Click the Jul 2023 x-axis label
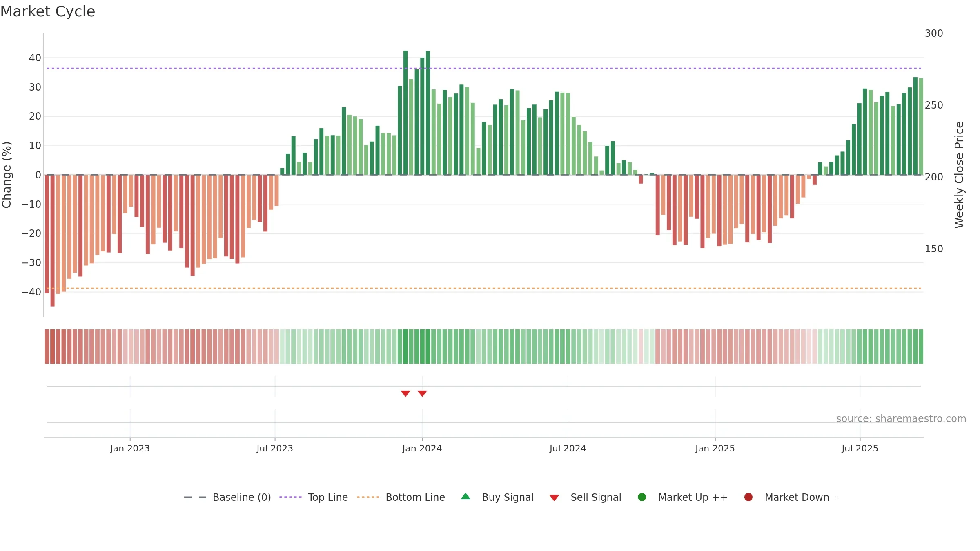 coord(275,448)
